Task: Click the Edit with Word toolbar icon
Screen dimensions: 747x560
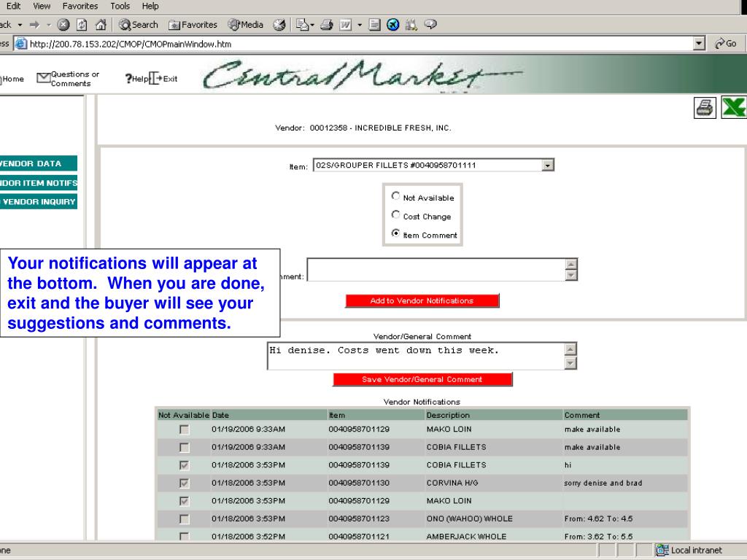Action: 345,25
